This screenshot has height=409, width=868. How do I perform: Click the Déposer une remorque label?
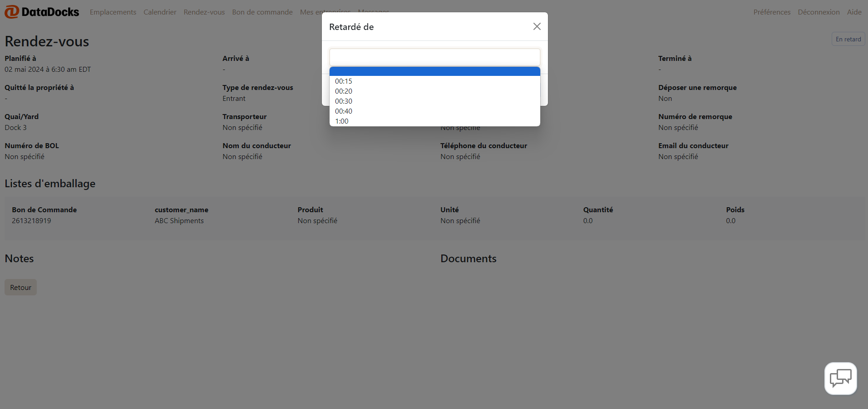[x=697, y=87]
